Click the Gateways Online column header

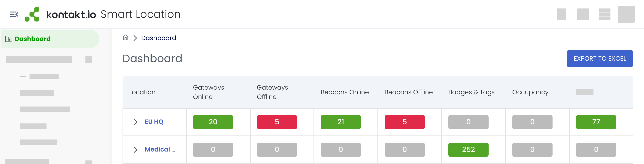tap(208, 92)
